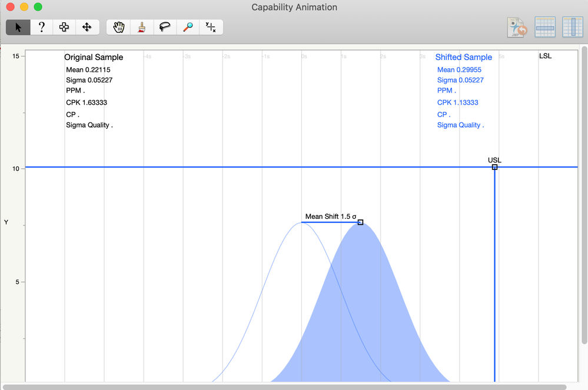Click the JMP rerun script icon
The image size is (588, 390).
click(x=517, y=27)
